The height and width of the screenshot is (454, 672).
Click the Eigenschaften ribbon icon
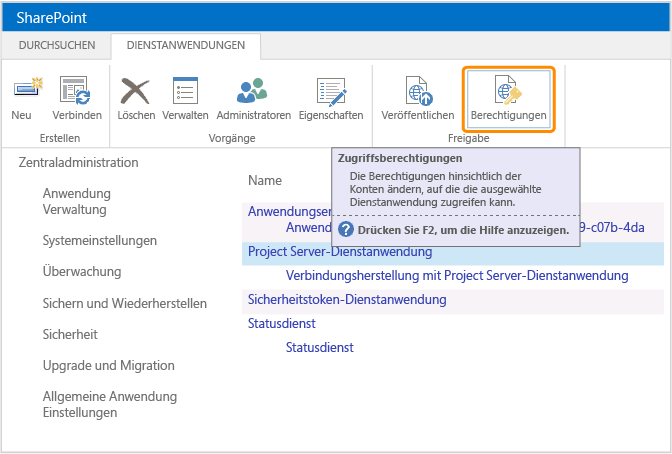click(331, 91)
